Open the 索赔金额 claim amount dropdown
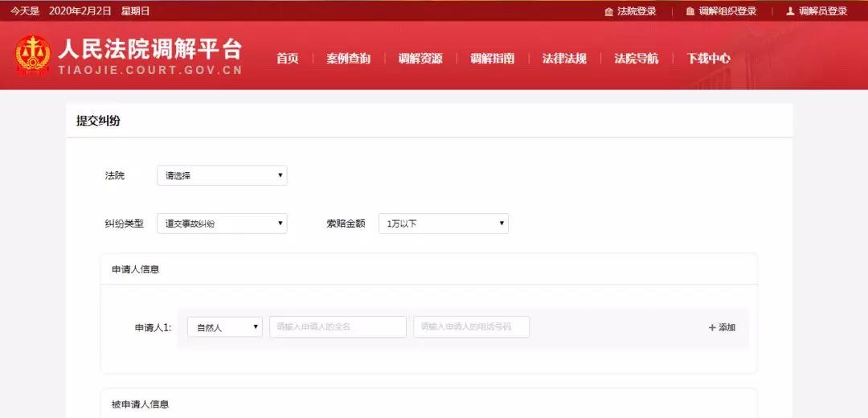868x418 pixels. pyautogui.click(x=443, y=223)
